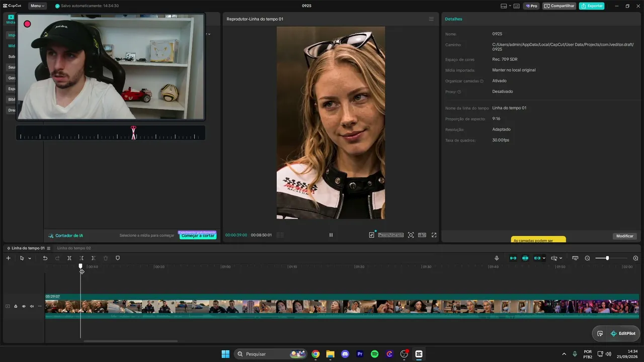The height and width of the screenshot is (362, 644).
Task: Open the Menu dropdown in title bar
Action: [x=37, y=6]
